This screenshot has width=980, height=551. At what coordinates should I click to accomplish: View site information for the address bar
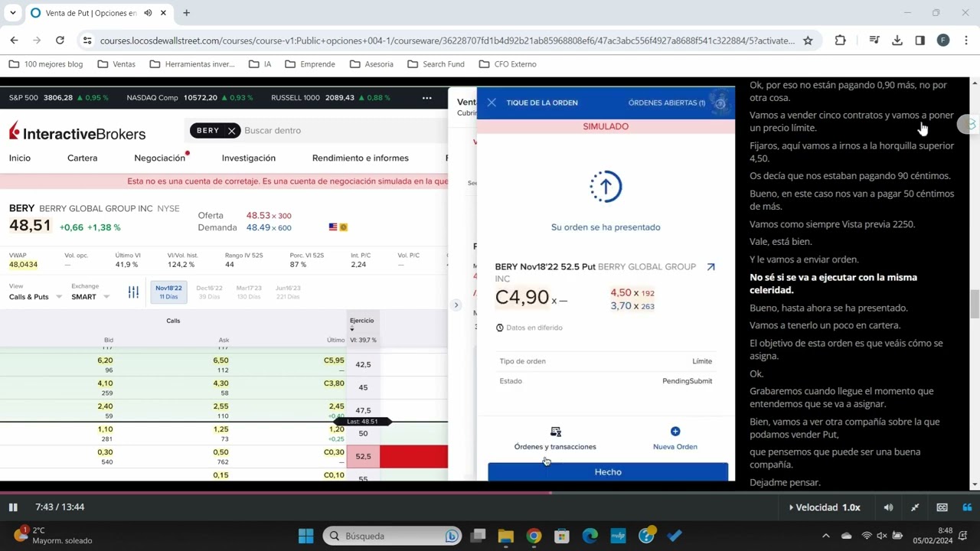click(87, 41)
